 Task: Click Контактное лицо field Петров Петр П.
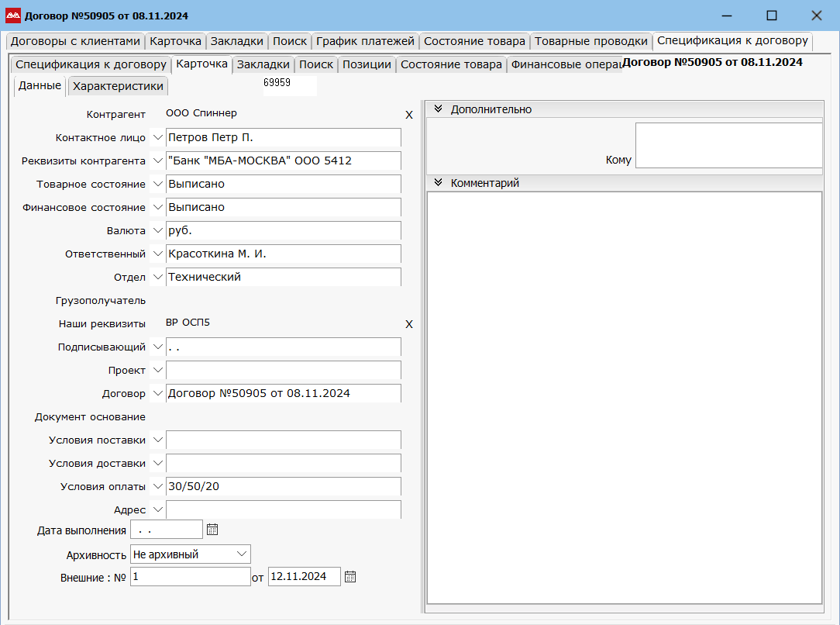[284, 138]
